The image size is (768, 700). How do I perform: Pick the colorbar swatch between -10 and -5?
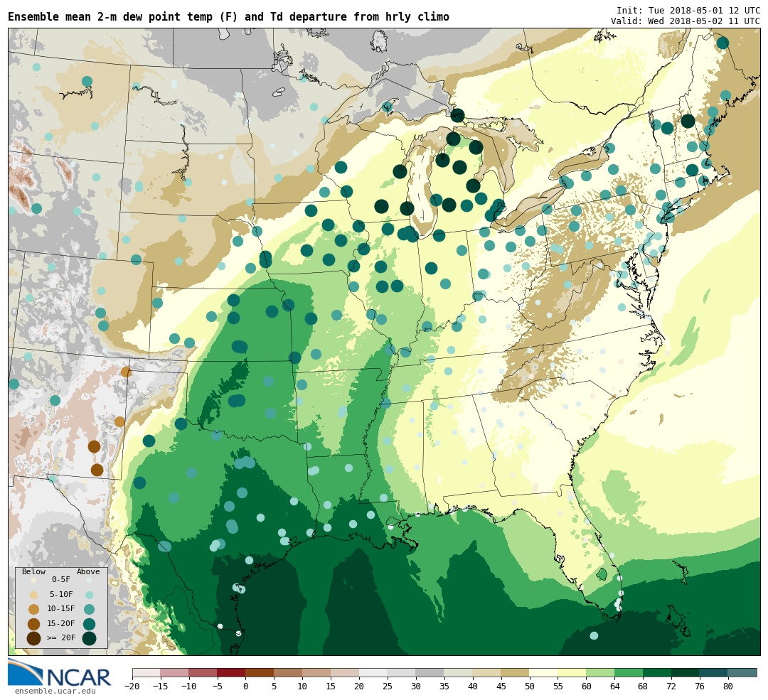203,672
